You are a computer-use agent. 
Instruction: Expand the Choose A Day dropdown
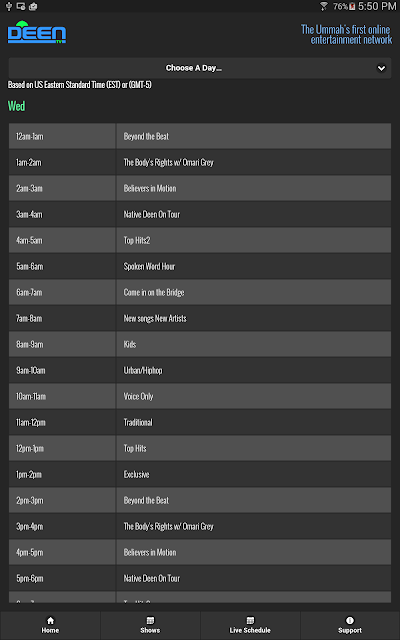(x=200, y=68)
